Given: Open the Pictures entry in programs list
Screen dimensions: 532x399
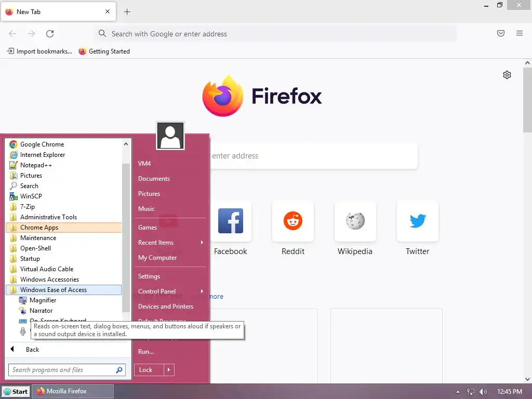Looking at the screenshot, I should tap(63, 176).
